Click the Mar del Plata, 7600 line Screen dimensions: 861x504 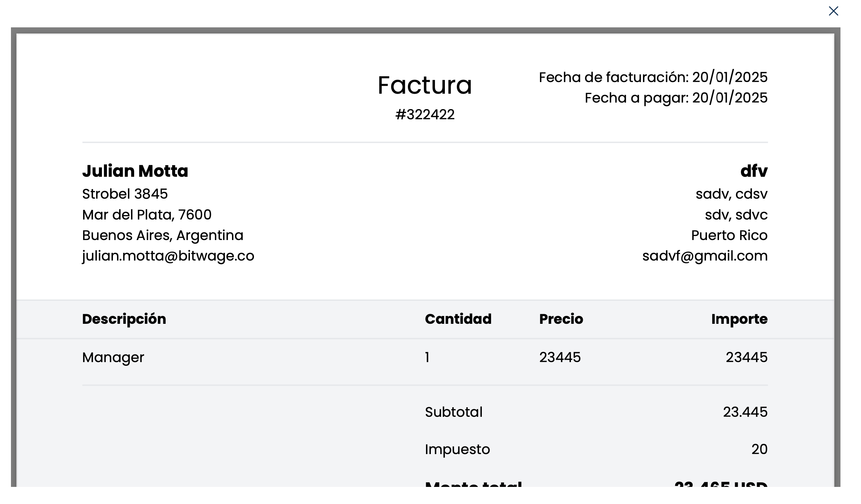click(147, 215)
